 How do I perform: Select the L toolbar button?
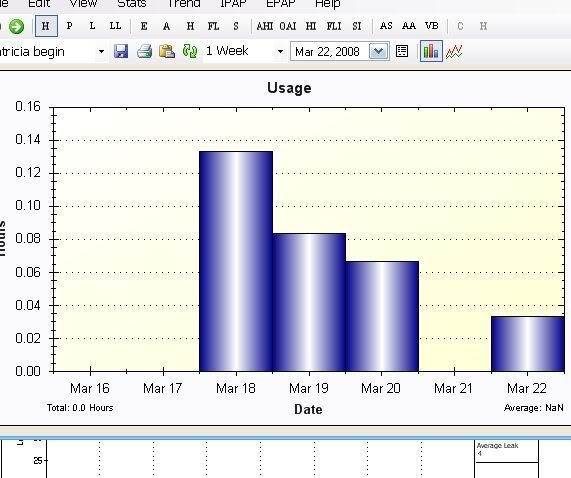92,26
